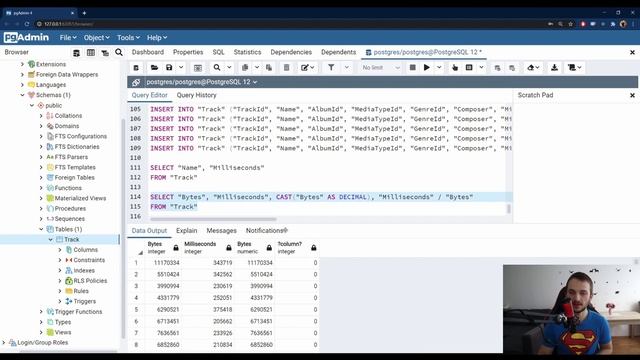
Task: Expand the Columns node under Track
Action: pos(60,250)
